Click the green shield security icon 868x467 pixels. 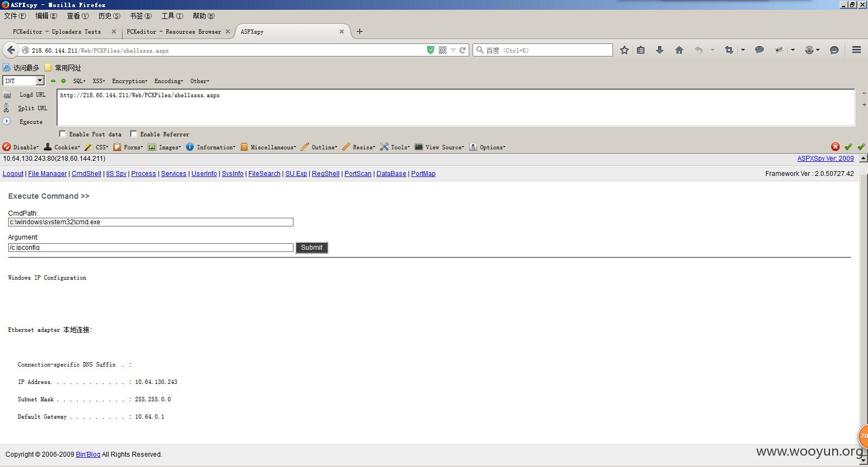pyautogui.click(x=431, y=50)
